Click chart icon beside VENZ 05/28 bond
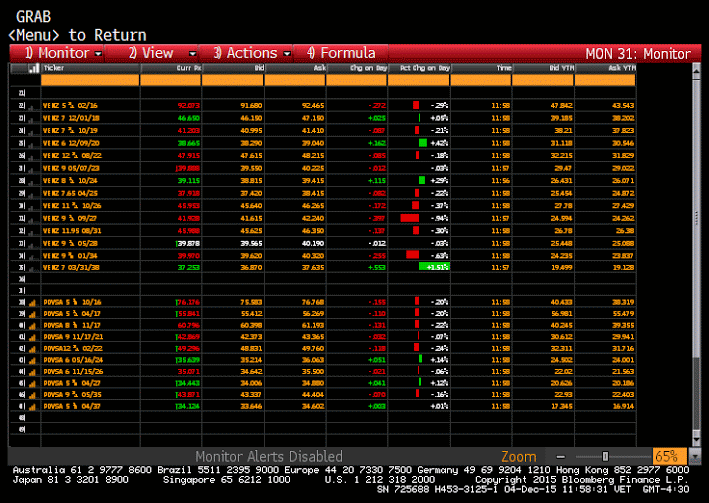Viewport: 709px width, 503px height. [32, 245]
